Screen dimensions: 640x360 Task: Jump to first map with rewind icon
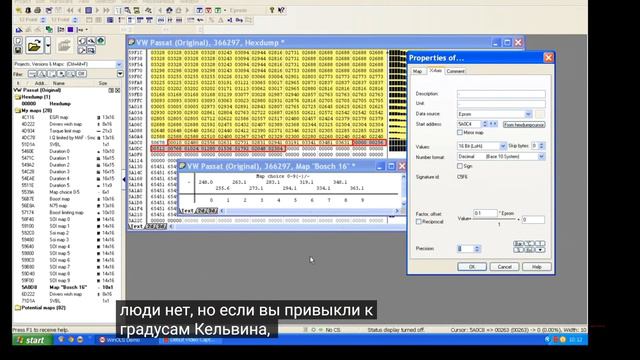pos(70,10)
